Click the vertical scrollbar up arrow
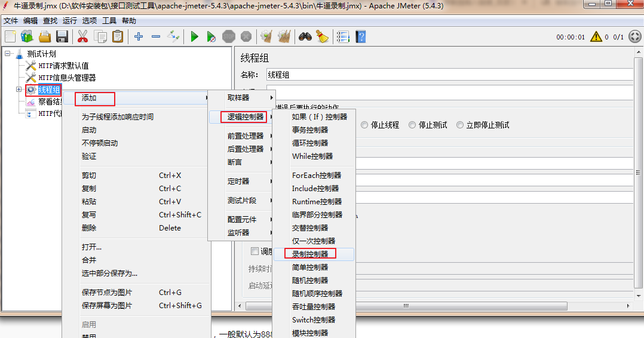The height and width of the screenshot is (338, 644). (x=638, y=52)
